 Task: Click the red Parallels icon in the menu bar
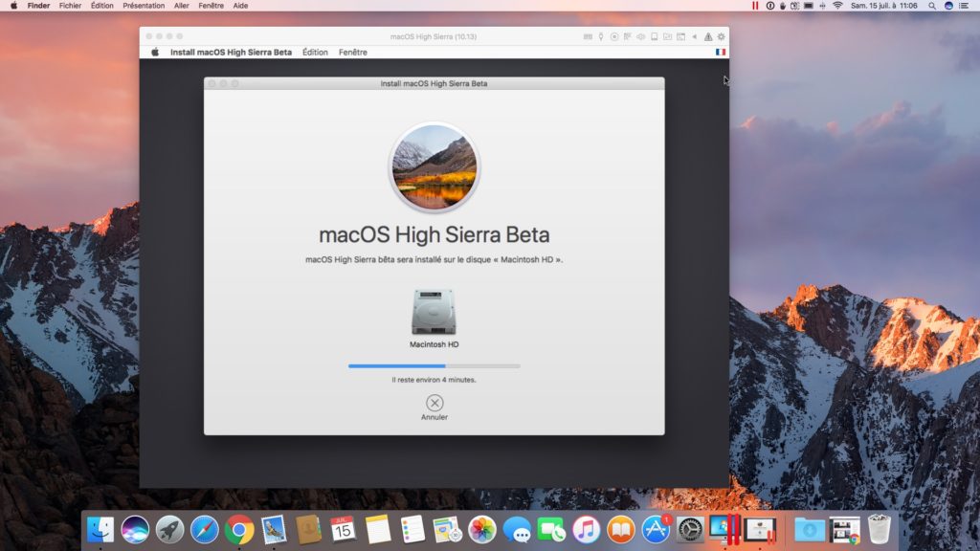point(755,6)
